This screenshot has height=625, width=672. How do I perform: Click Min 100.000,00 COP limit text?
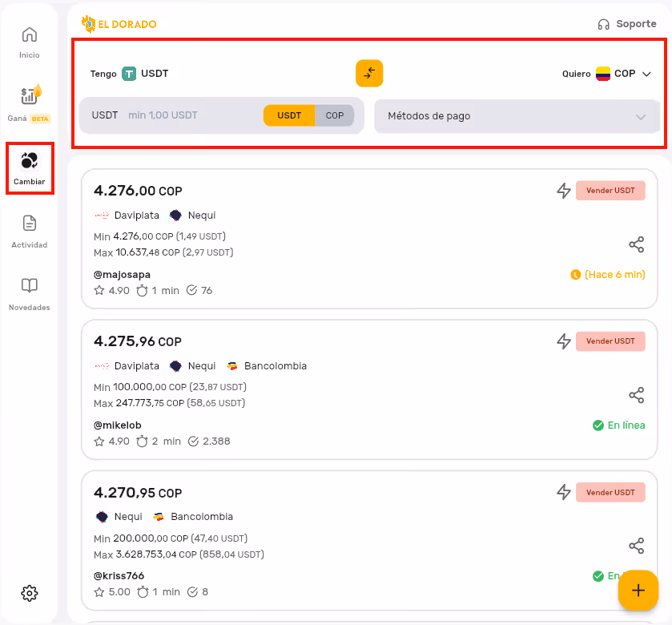pyautogui.click(x=170, y=387)
